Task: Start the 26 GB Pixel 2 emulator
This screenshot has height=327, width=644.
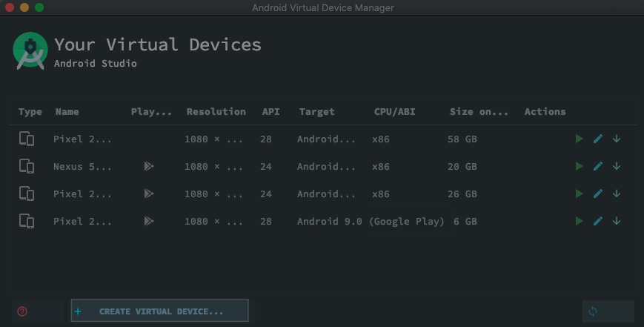Action: coord(579,194)
